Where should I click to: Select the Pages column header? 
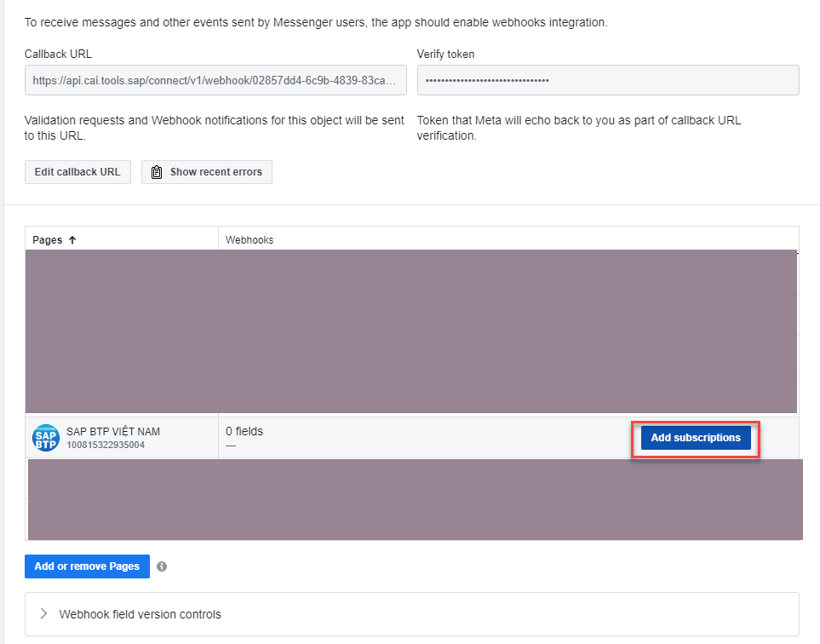[48, 240]
